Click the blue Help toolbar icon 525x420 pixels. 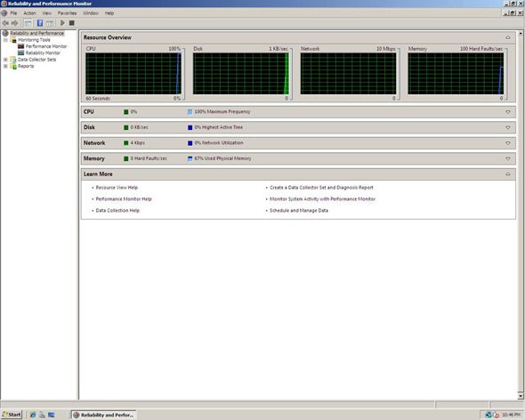coord(40,23)
